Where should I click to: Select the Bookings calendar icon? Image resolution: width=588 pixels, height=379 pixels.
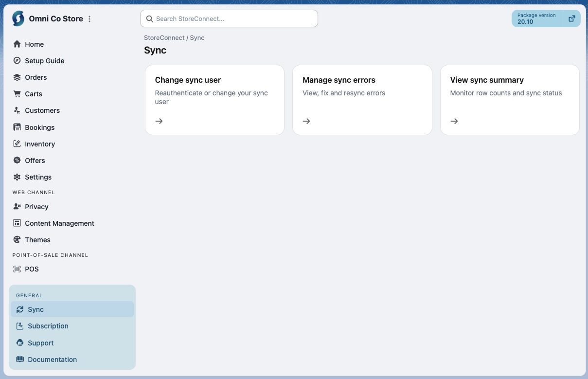tap(17, 127)
